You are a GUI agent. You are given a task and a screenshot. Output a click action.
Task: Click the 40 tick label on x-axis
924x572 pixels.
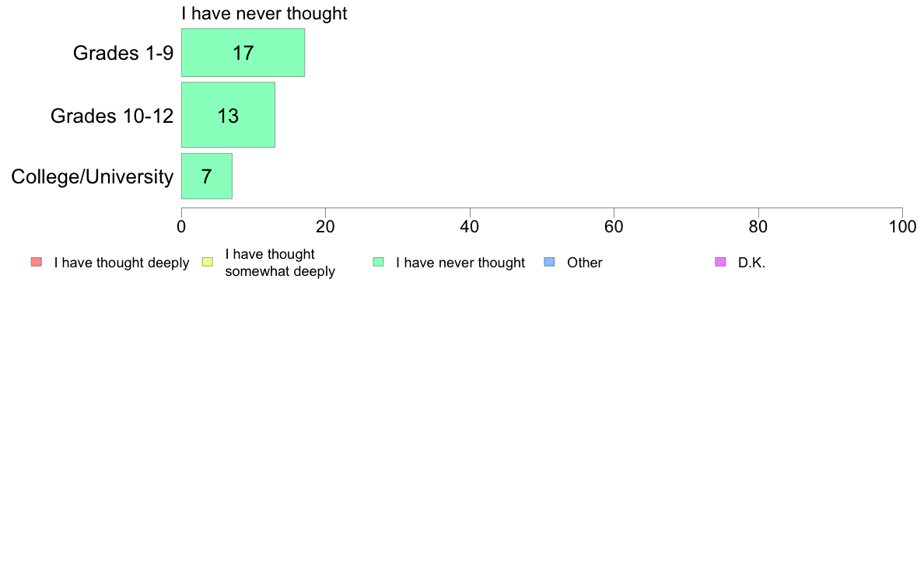pos(470,227)
